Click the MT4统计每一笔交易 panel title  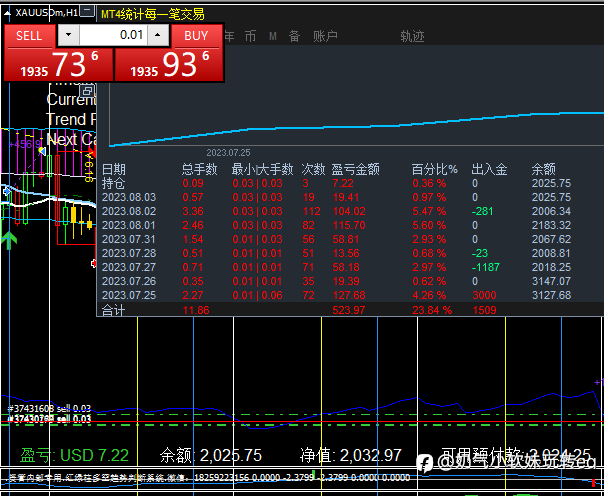(x=153, y=15)
